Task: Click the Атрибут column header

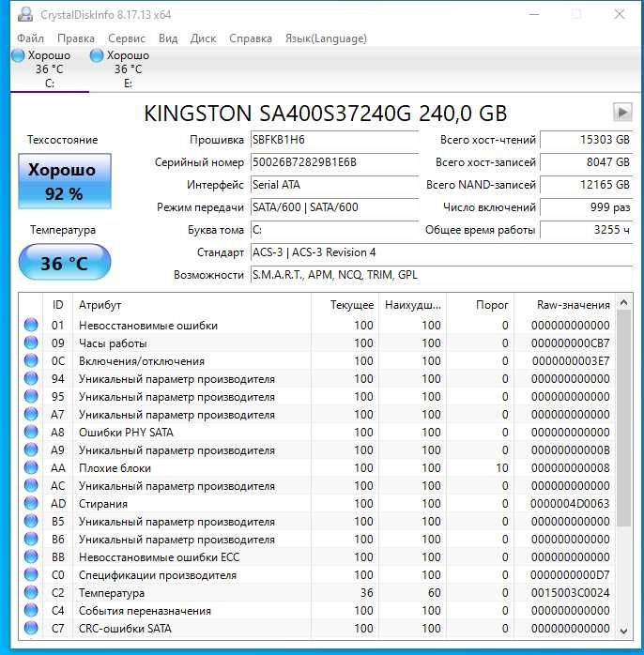Action: (x=192, y=305)
